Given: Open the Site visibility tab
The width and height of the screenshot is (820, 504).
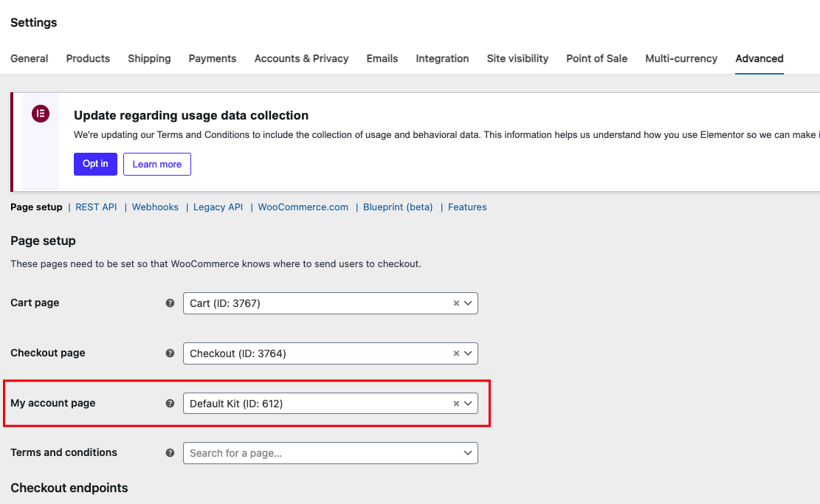Looking at the screenshot, I should click(517, 58).
